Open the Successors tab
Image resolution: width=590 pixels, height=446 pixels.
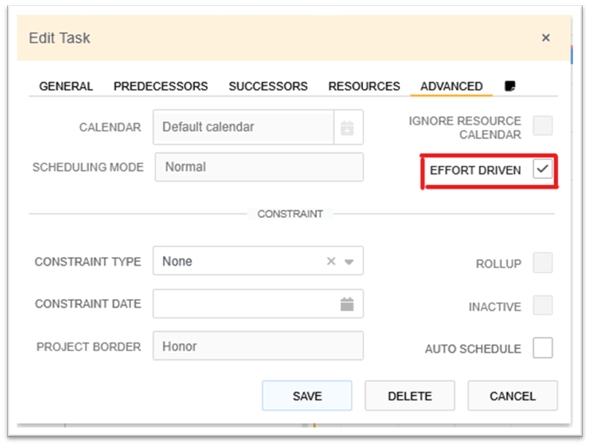click(x=268, y=87)
